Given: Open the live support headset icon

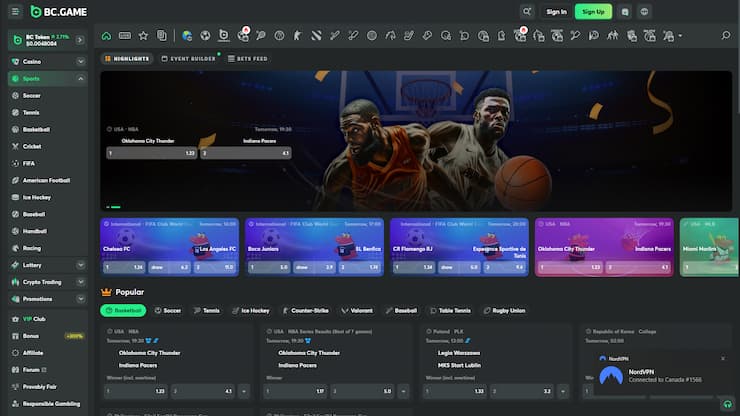Looking at the screenshot, I should pos(728,404).
